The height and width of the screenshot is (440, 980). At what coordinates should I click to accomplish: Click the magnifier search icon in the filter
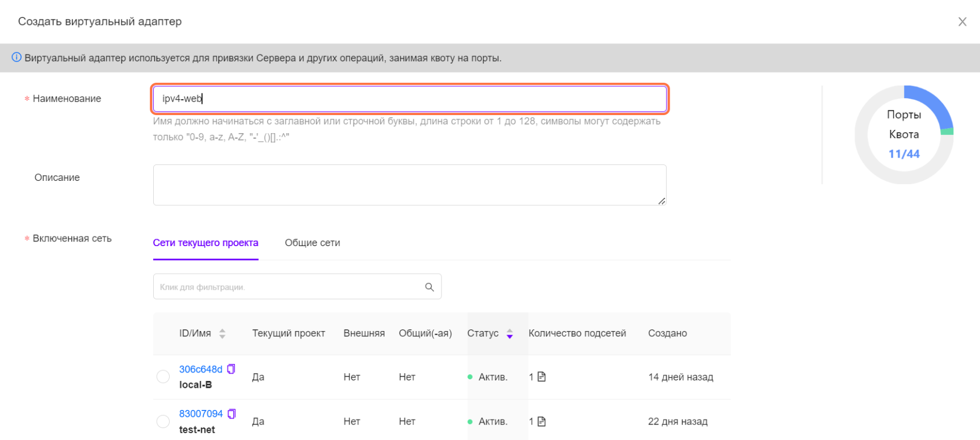pyautogui.click(x=430, y=287)
